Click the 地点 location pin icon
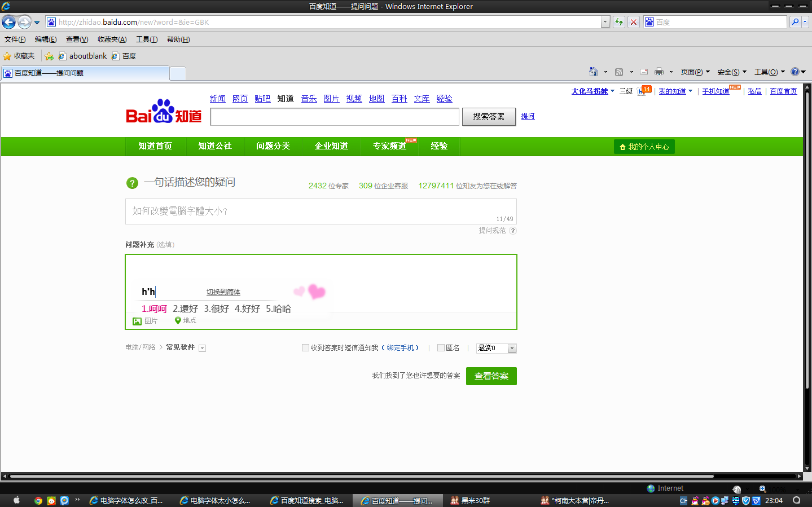The height and width of the screenshot is (507, 812). pos(178,320)
